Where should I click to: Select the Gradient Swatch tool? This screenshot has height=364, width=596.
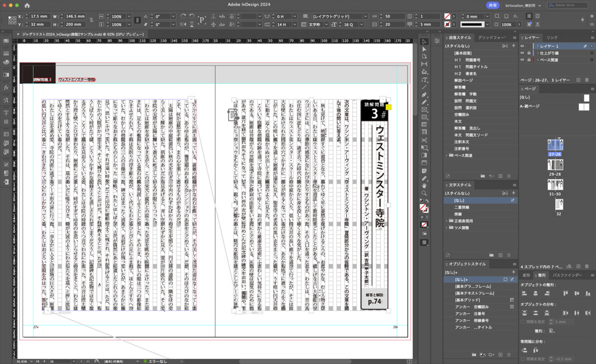point(424,155)
